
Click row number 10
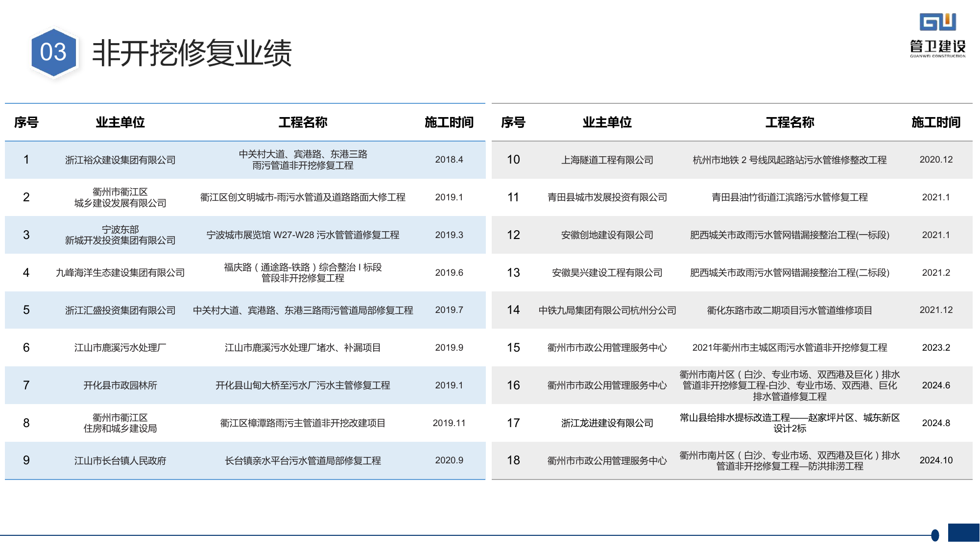[x=513, y=160]
